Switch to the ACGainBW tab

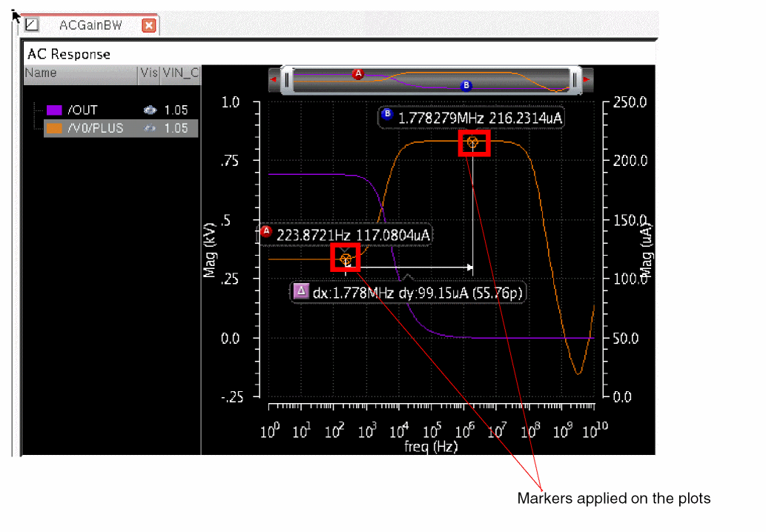point(90,25)
